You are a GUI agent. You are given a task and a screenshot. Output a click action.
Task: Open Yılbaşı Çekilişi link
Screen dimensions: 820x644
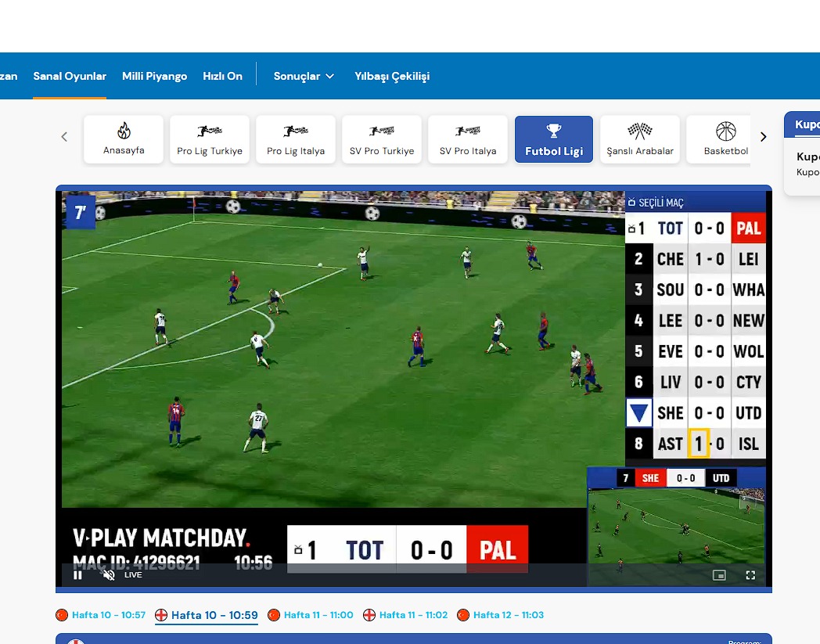[391, 76]
